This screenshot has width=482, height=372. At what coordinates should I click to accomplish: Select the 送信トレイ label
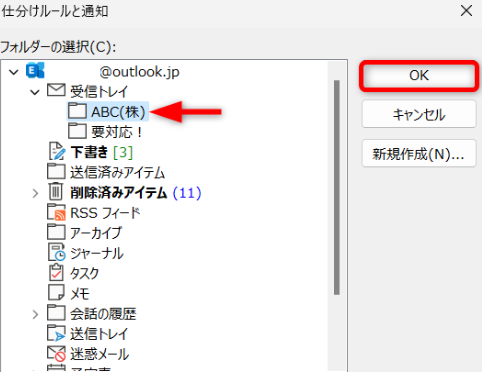coord(99,334)
